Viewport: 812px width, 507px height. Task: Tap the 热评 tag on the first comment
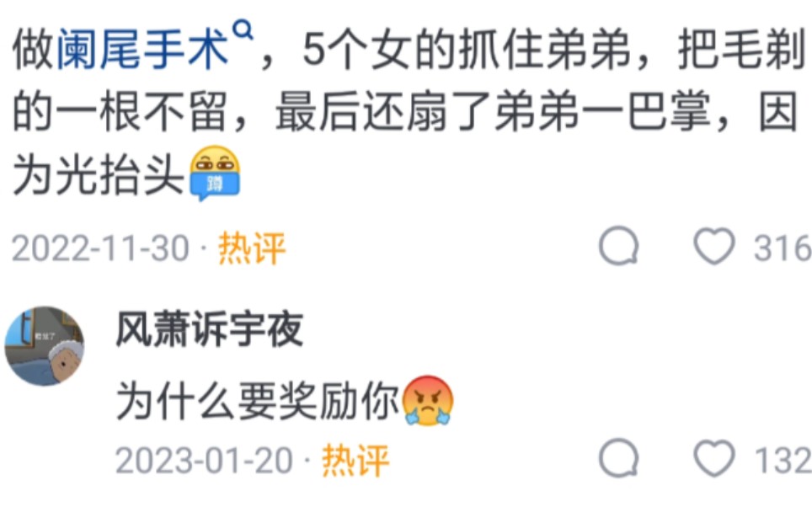tap(252, 248)
